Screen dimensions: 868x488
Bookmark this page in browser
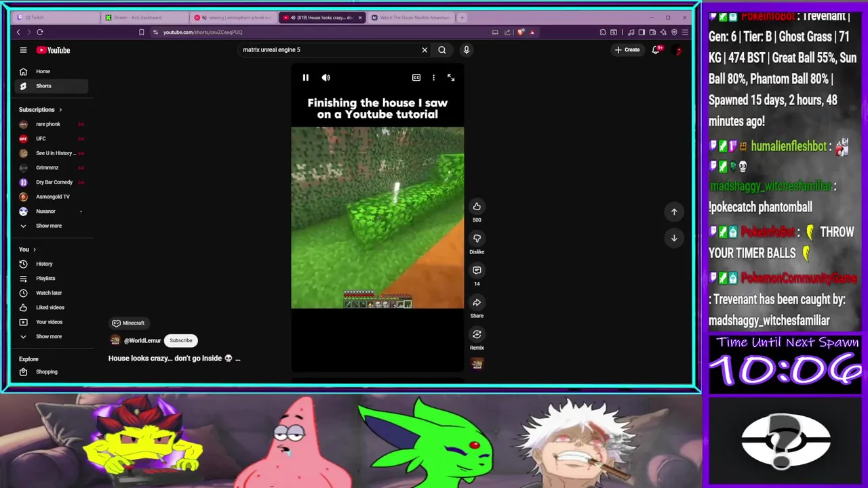pos(141,32)
